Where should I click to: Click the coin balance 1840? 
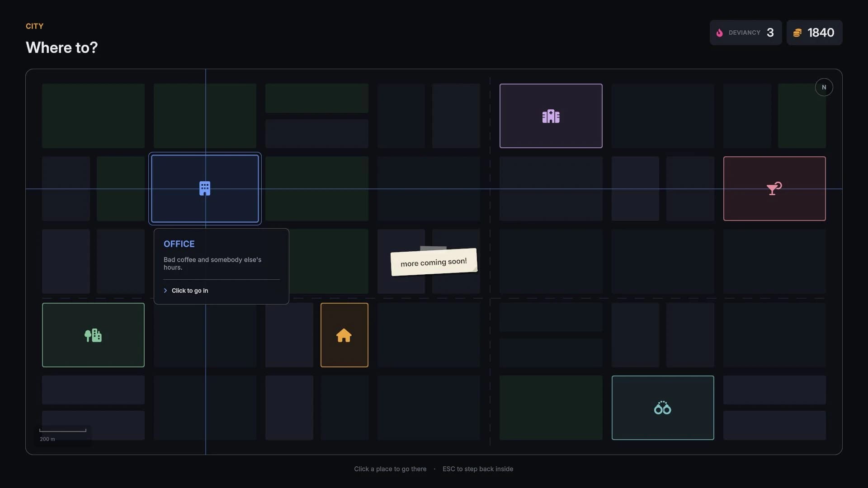pos(821,33)
